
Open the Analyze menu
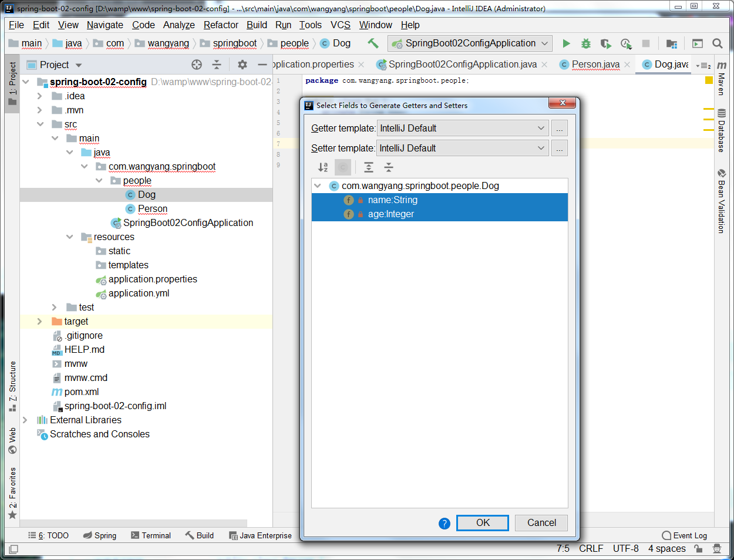pyautogui.click(x=179, y=25)
